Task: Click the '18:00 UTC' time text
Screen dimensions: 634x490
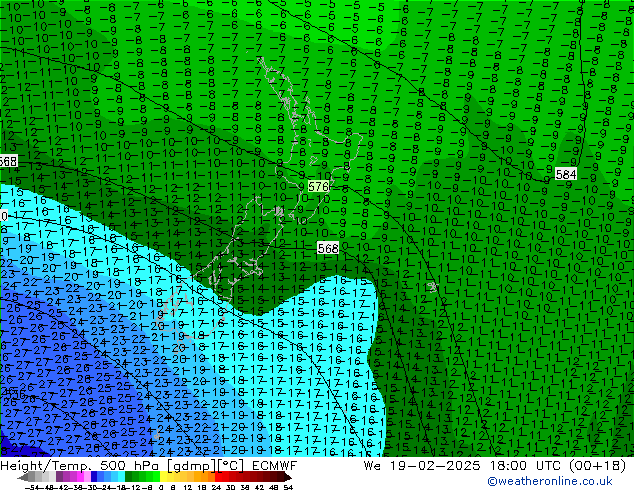Action: pyautogui.click(x=528, y=465)
